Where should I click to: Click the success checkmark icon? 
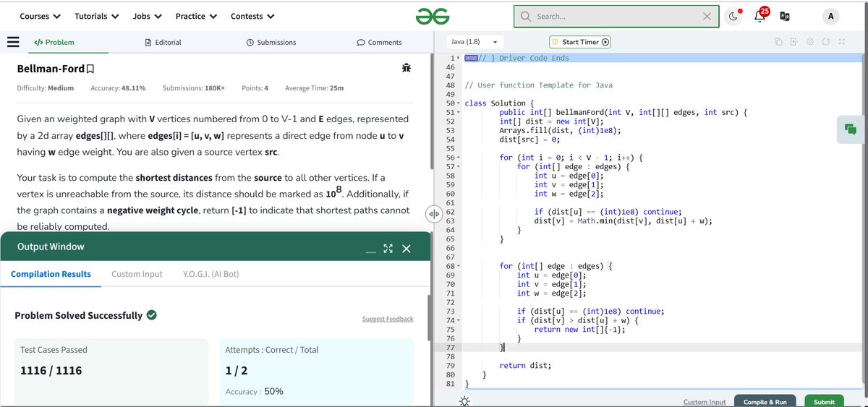(152, 315)
